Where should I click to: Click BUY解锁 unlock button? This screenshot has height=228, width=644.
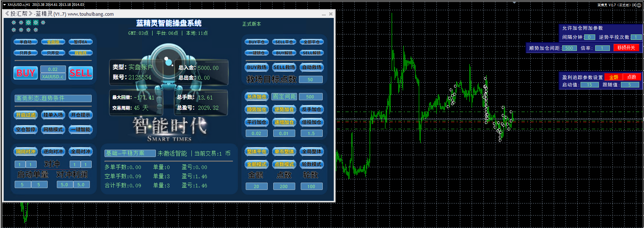point(284,53)
